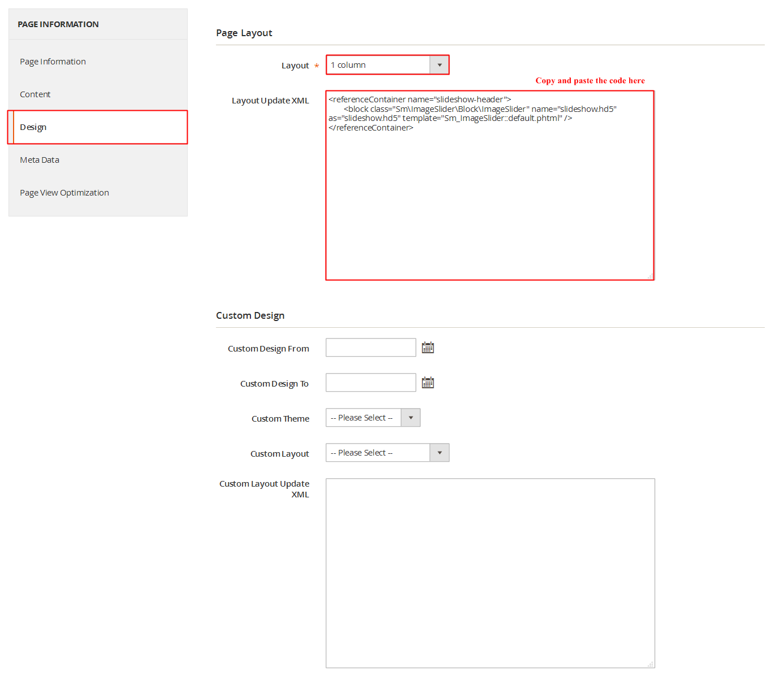Open the Layout dropdown showing 1 column
This screenshot has width=784, height=685.
point(387,65)
